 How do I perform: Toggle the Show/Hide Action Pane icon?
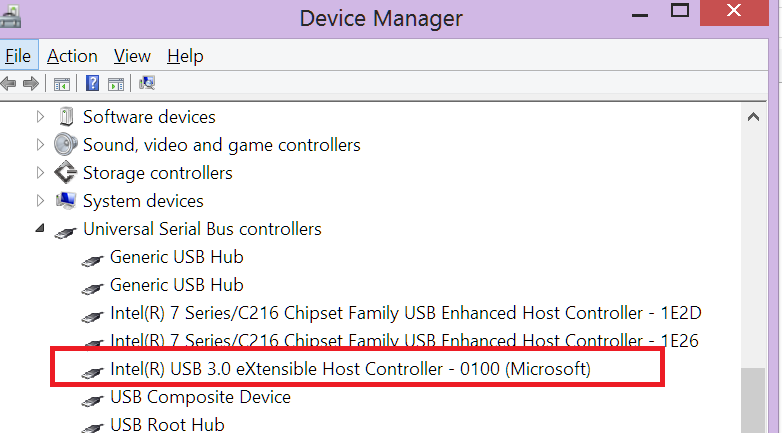(x=115, y=84)
